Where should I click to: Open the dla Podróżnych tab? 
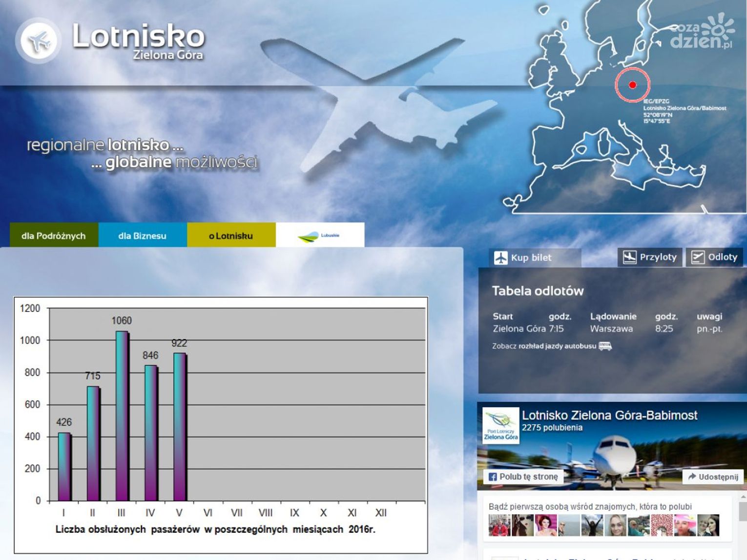(54, 236)
